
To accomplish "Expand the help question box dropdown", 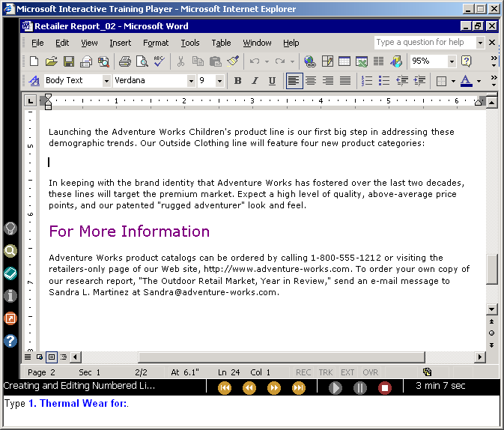I will tap(480, 43).
